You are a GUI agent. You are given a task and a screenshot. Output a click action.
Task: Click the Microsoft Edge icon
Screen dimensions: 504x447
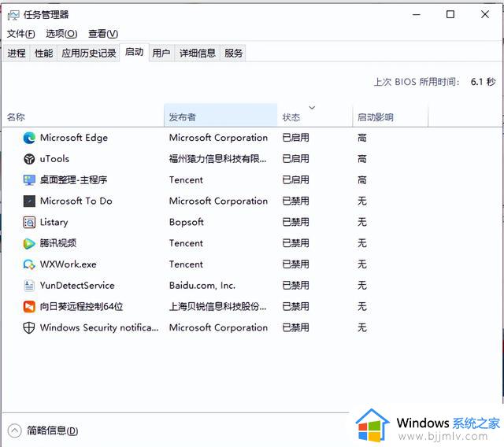tap(29, 138)
